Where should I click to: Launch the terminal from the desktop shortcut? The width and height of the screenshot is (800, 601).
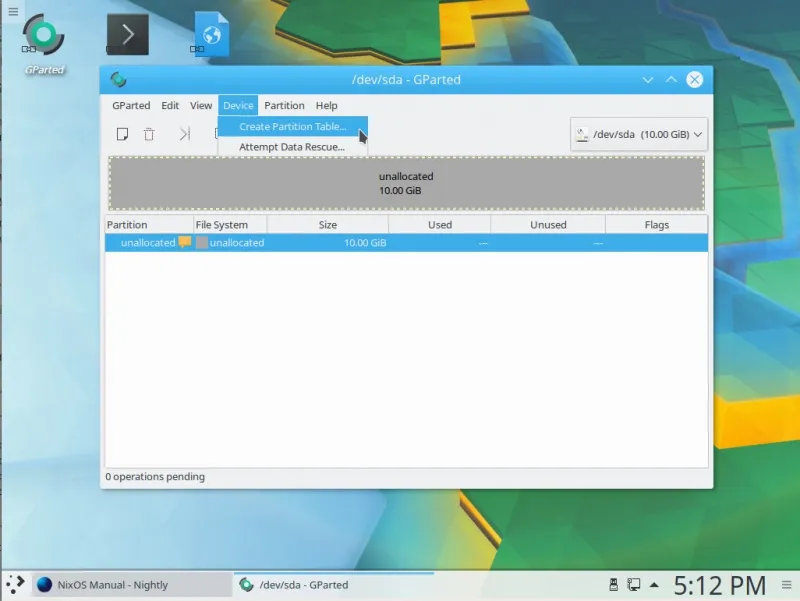(126, 34)
